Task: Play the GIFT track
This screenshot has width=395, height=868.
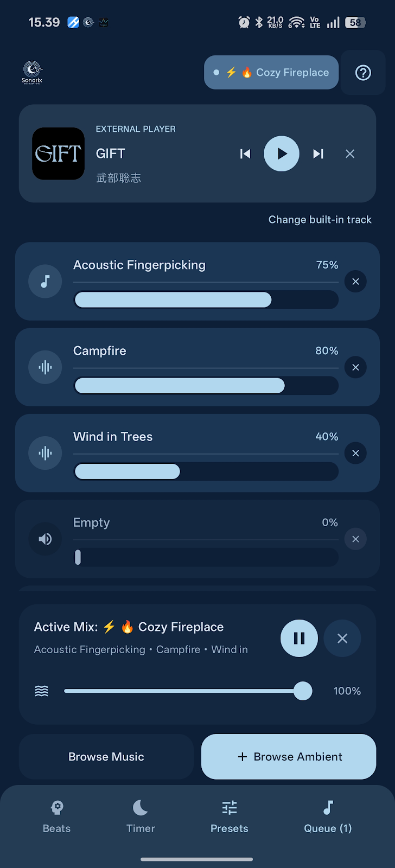Action: (282, 154)
